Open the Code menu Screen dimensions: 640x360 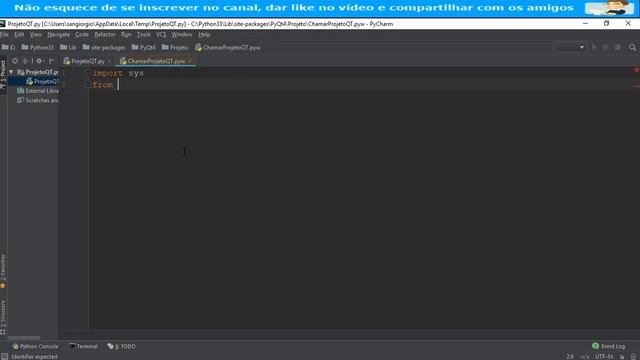pos(82,35)
